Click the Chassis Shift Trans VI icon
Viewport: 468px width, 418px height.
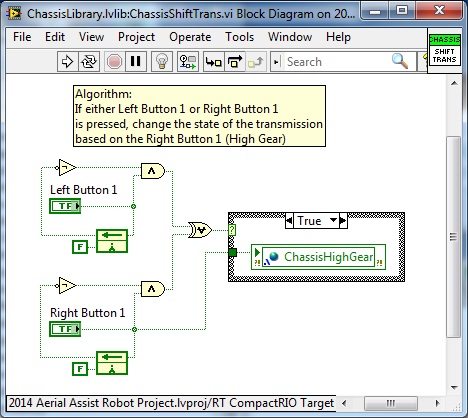tap(445, 50)
